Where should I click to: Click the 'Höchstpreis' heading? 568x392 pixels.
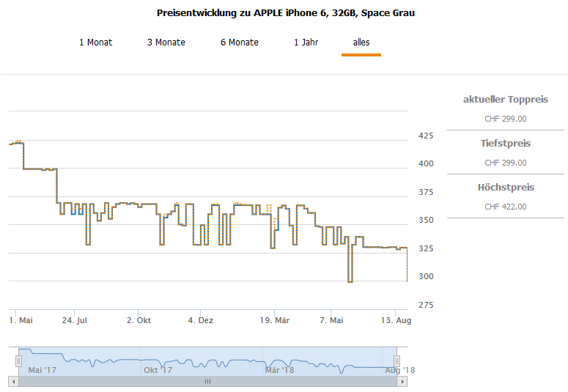tap(505, 188)
